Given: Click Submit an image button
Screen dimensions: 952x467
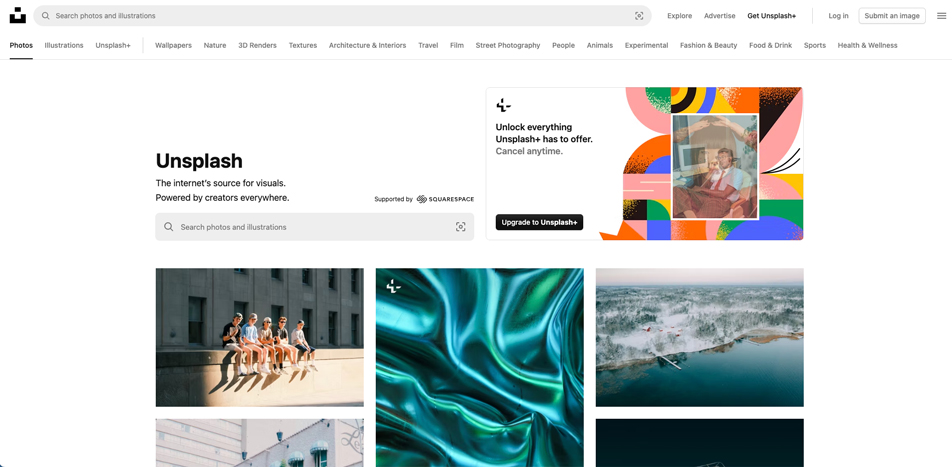Looking at the screenshot, I should pos(892,16).
